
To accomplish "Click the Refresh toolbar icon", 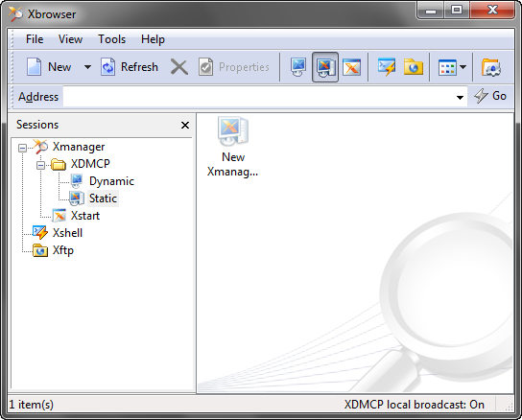I will (x=107, y=66).
